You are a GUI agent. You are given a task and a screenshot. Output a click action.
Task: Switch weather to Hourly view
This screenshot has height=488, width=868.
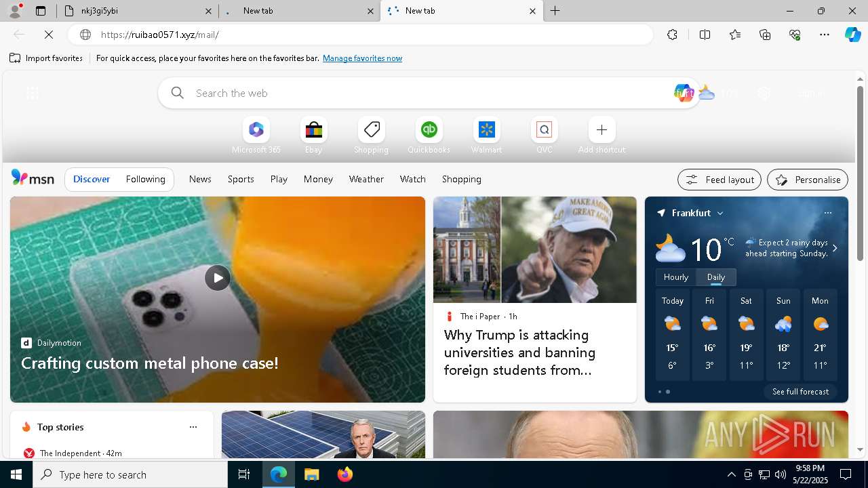click(676, 277)
